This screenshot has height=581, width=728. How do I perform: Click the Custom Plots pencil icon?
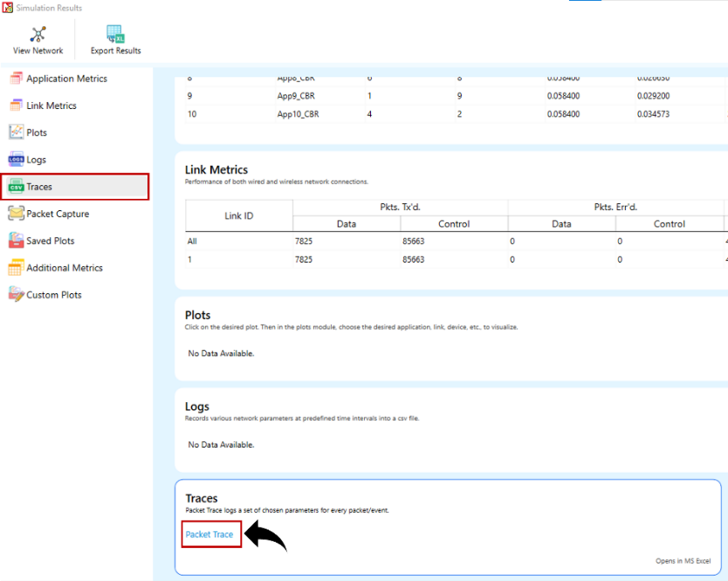[x=16, y=295]
